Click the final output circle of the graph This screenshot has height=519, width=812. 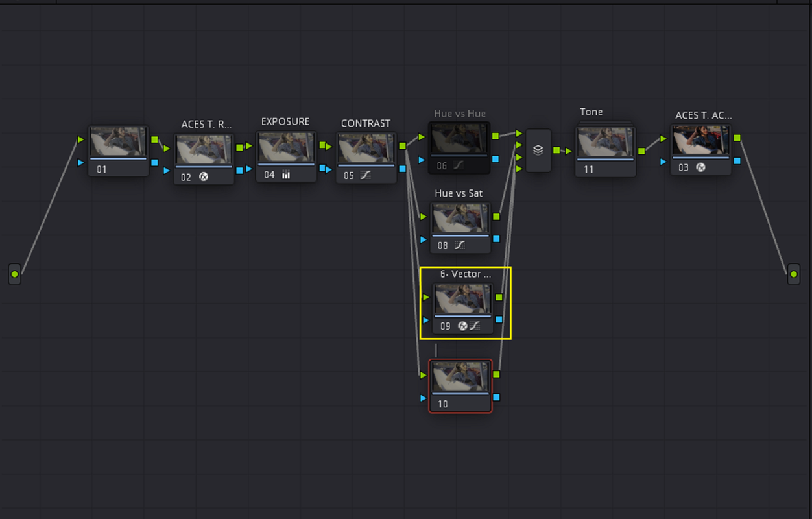point(794,274)
